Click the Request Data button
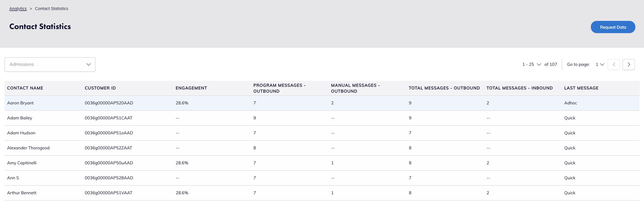The image size is (644, 202). tap(613, 27)
